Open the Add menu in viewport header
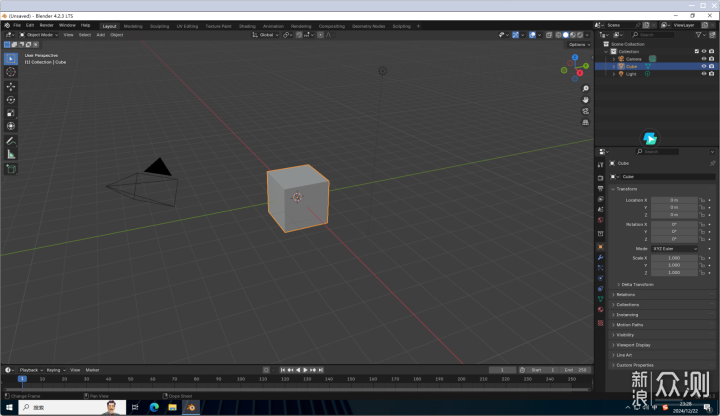The image size is (720, 416). coord(101,35)
